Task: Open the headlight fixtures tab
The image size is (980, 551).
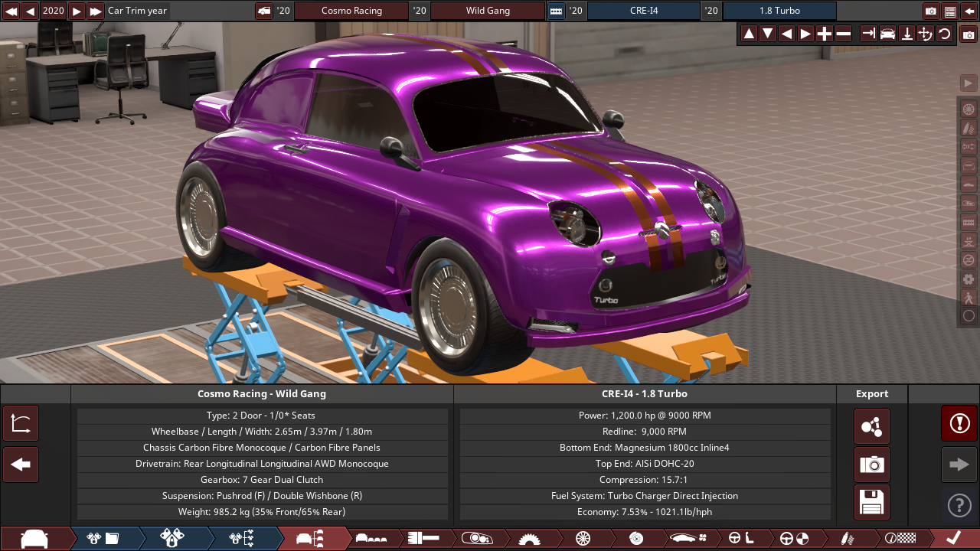Action: coord(478,539)
